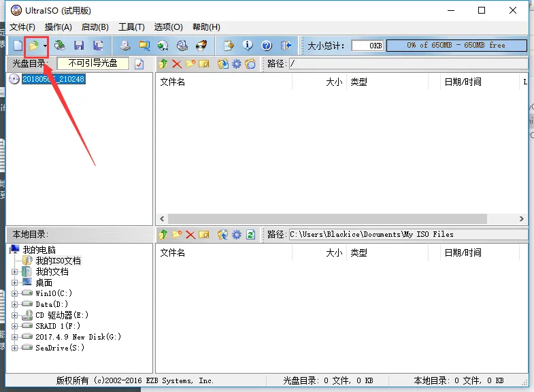Click the Convert image monitor icon
This screenshot has height=392, width=534.
click(x=144, y=46)
